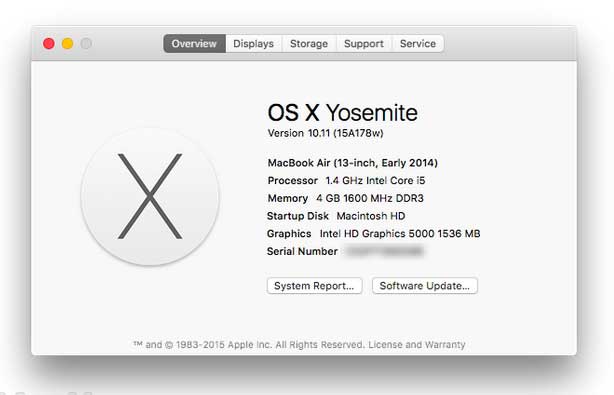Open the System Report button
This screenshot has height=395, width=614.
pos(314,286)
